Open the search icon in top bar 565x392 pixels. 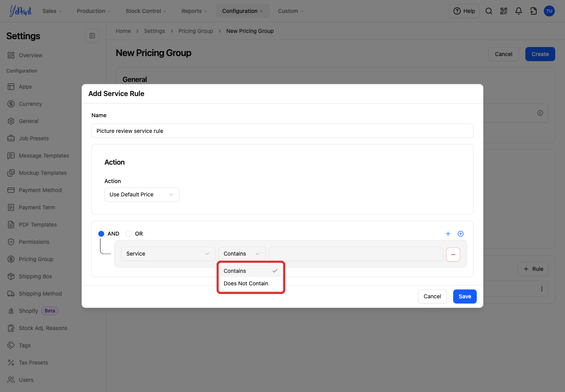pyautogui.click(x=489, y=11)
